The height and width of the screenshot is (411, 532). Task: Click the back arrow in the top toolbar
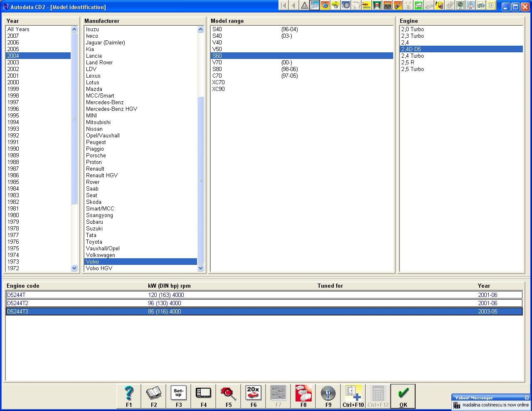[x=294, y=5]
